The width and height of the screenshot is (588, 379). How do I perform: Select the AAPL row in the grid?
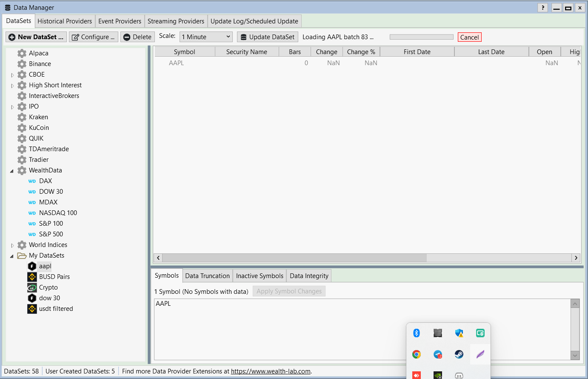click(x=367, y=63)
